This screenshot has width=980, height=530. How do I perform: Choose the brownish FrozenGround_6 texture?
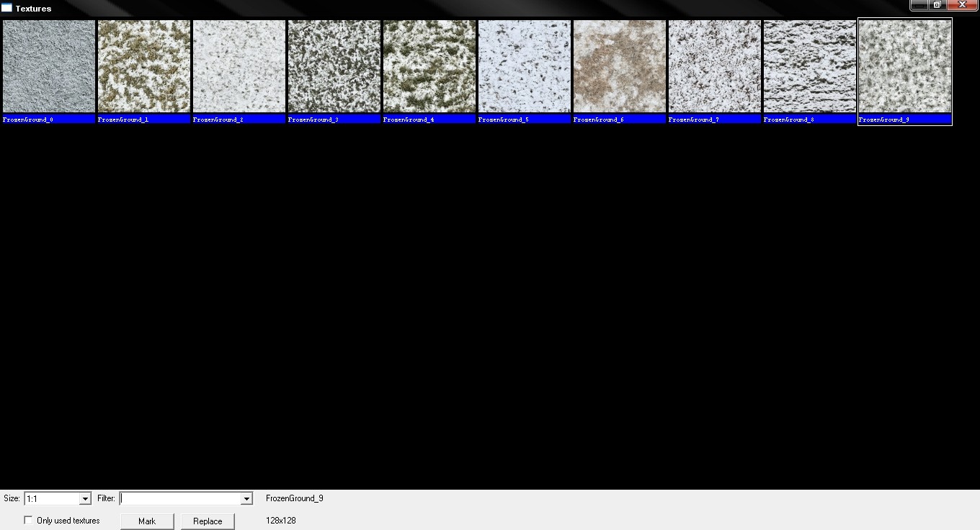[x=620, y=66]
